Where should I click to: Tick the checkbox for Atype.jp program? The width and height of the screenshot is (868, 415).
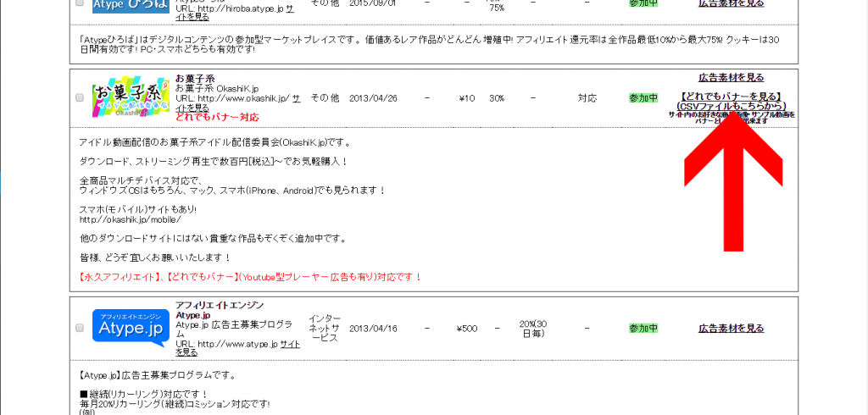click(80, 328)
